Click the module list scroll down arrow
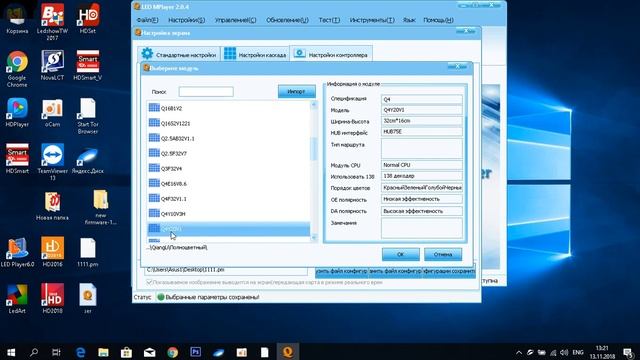Image resolution: width=640 pixels, height=360 pixels. [314, 237]
